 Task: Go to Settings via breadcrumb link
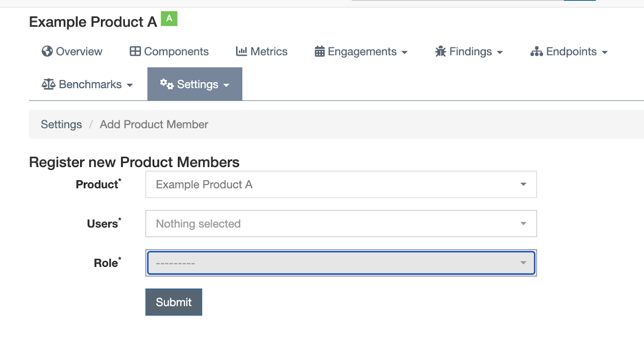click(x=61, y=124)
